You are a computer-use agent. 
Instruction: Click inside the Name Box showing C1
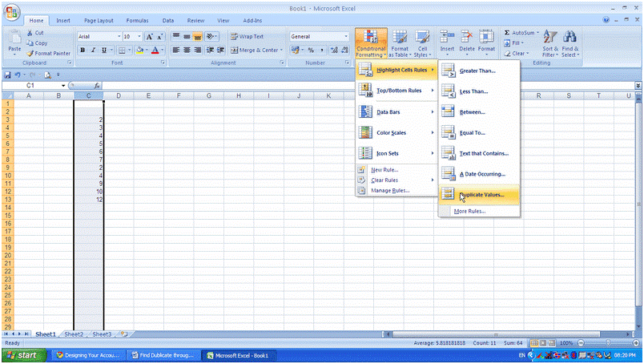point(31,86)
